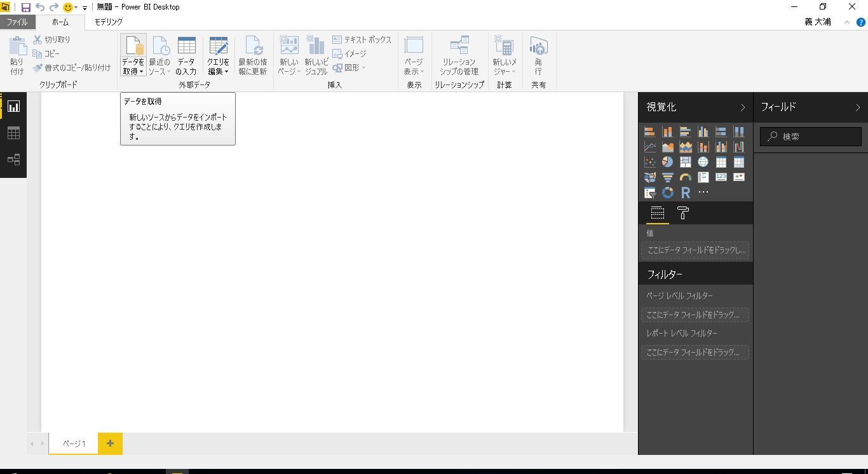Select the scatter chart visual

649,162
